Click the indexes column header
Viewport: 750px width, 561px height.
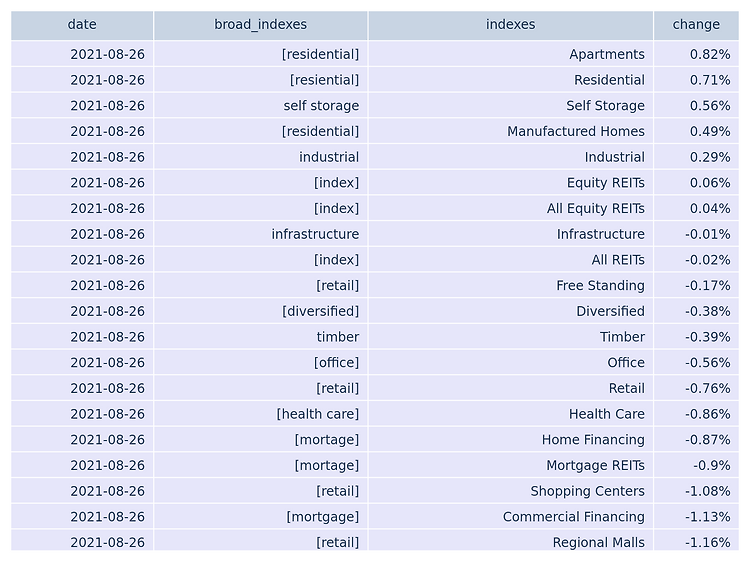tap(510, 25)
